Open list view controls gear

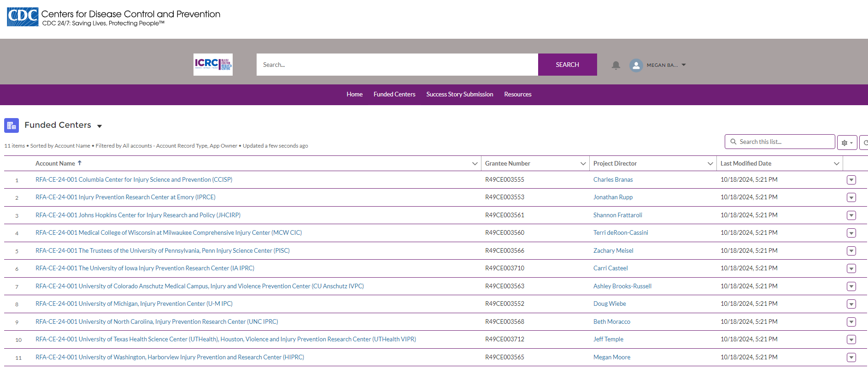pos(846,143)
